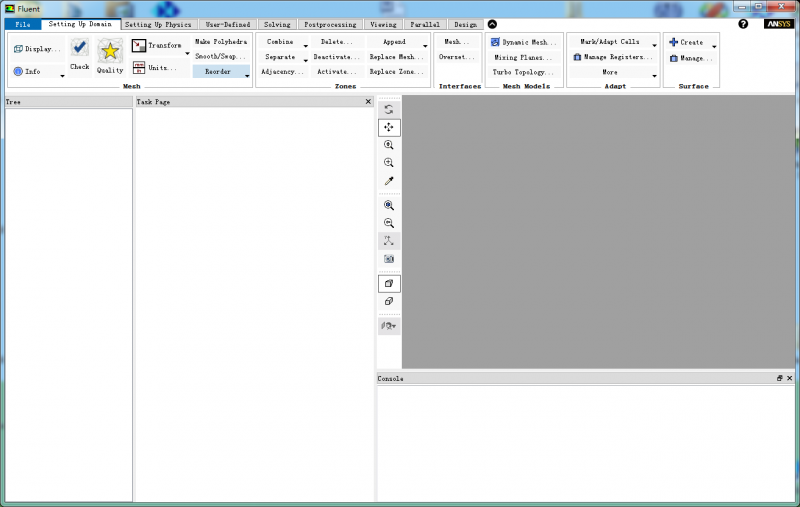
Task: Click the ANSYS logo
Action: (779, 24)
